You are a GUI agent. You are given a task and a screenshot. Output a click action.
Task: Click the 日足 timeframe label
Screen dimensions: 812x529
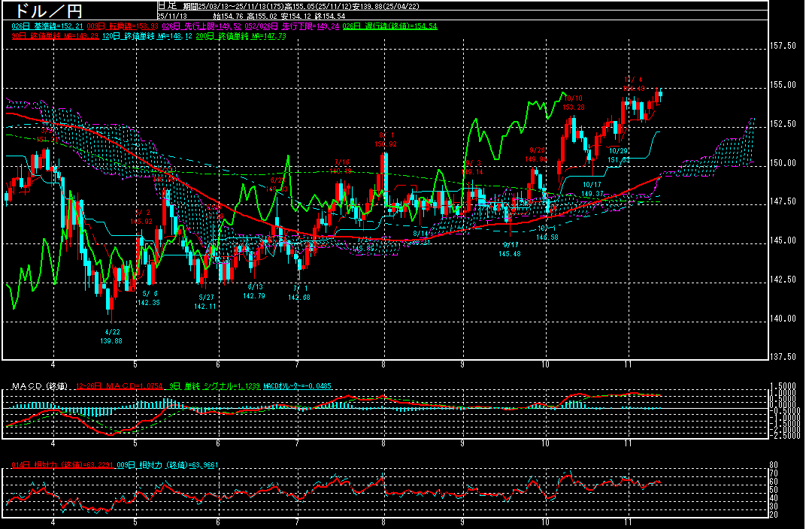(167, 5)
